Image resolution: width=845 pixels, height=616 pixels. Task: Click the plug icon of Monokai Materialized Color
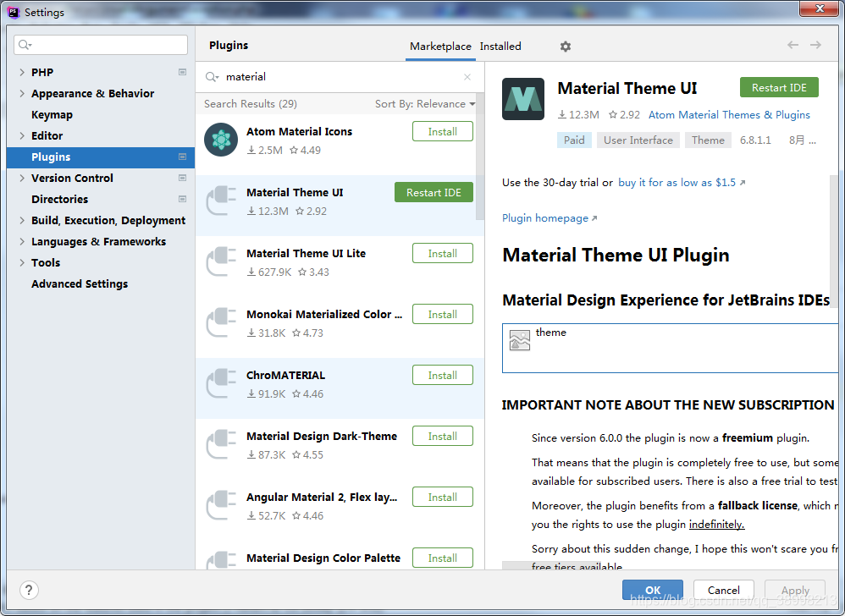(x=221, y=322)
